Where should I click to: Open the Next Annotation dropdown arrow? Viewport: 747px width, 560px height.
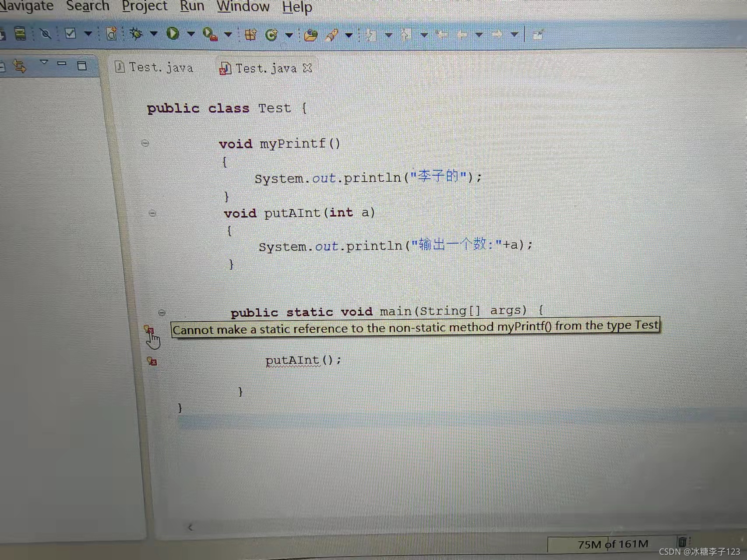[389, 35]
